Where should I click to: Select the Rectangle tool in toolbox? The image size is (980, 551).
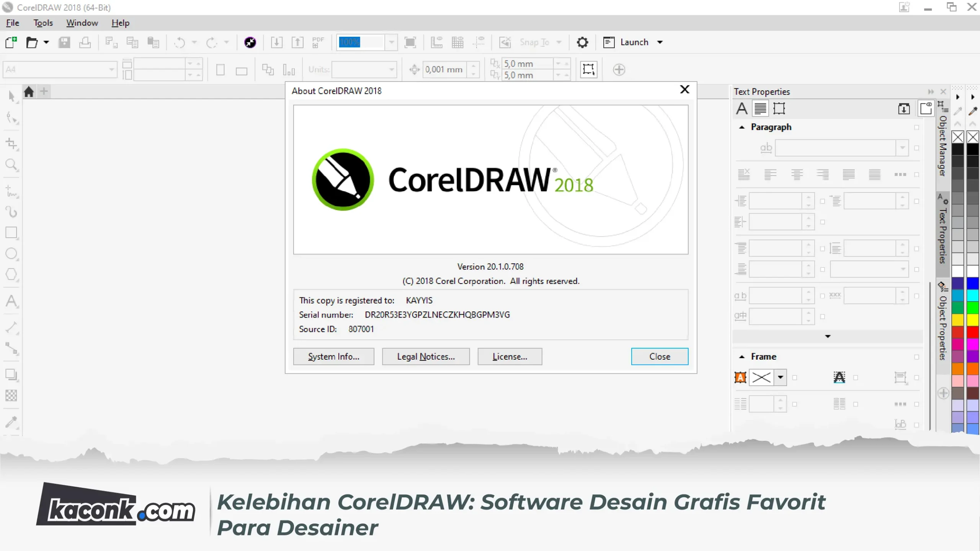pos(11,233)
